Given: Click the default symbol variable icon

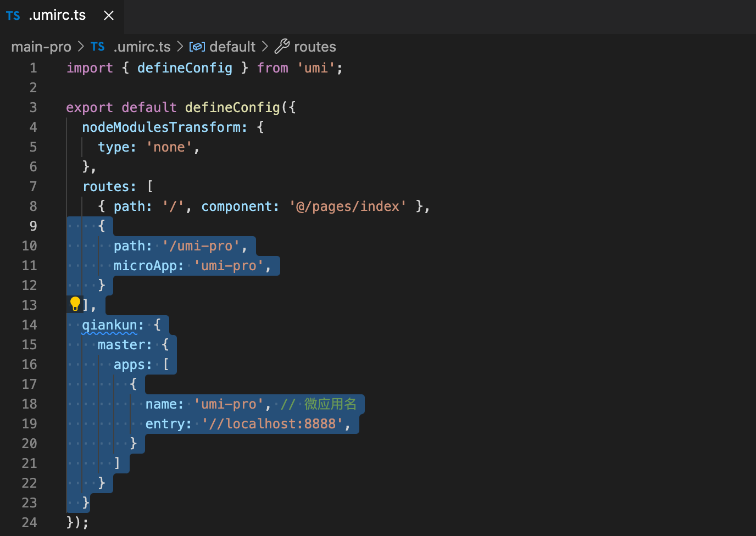Looking at the screenshot, I should [x=197, y=47].
